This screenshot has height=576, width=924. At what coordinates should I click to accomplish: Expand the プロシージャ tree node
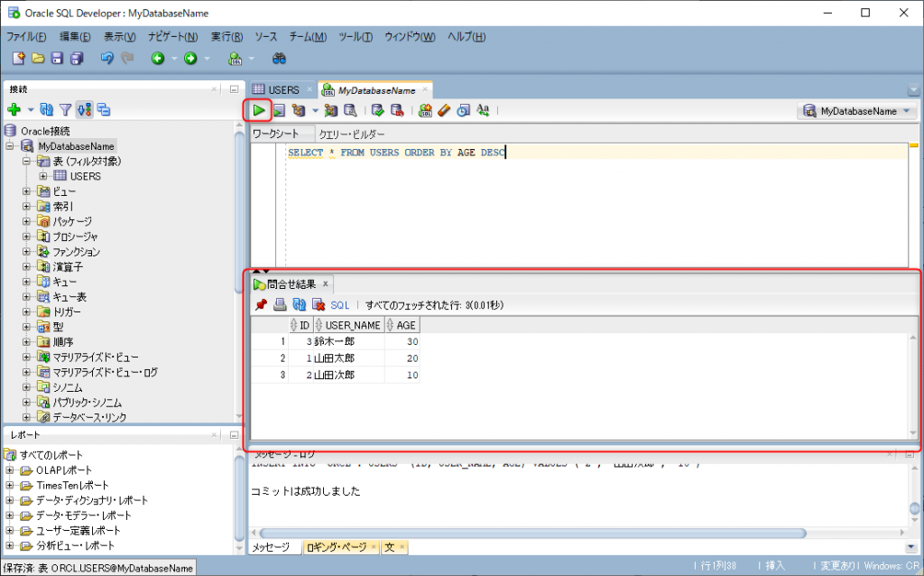[x=26, y=237]
